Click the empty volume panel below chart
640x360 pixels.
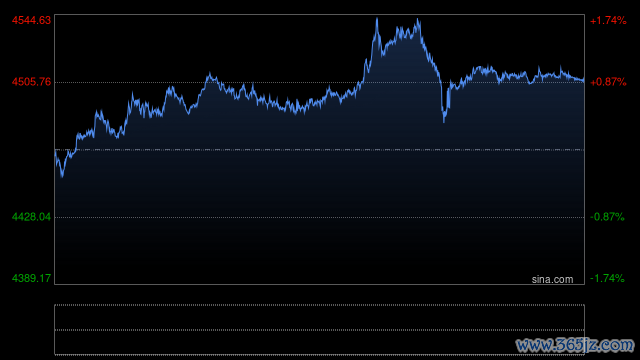coord(320,330)
